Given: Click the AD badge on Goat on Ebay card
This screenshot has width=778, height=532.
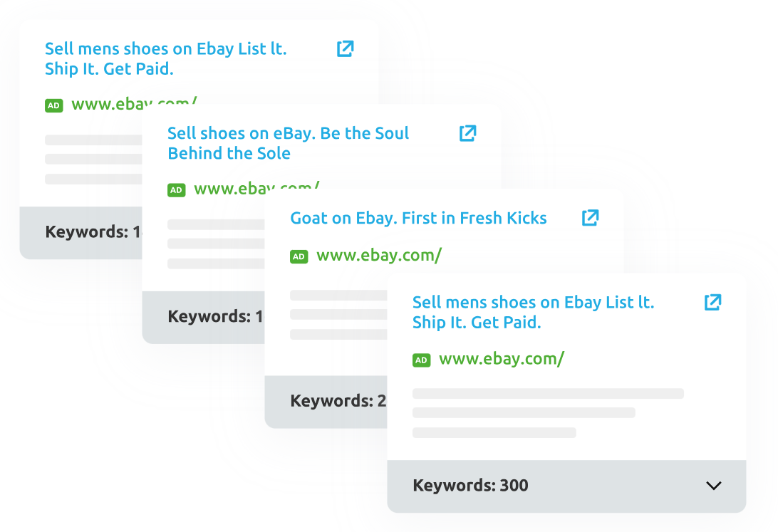Looking at the screenshot, I should (x=299, y=256).
